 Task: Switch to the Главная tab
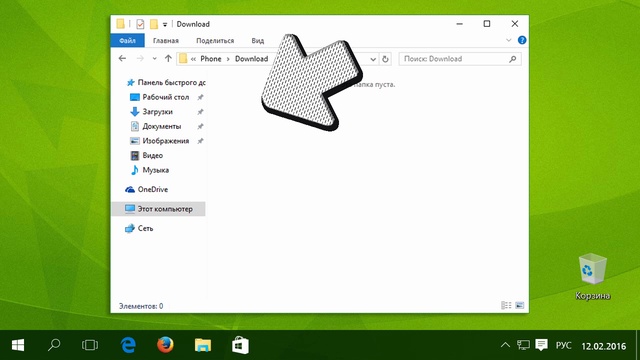(166, 40)
